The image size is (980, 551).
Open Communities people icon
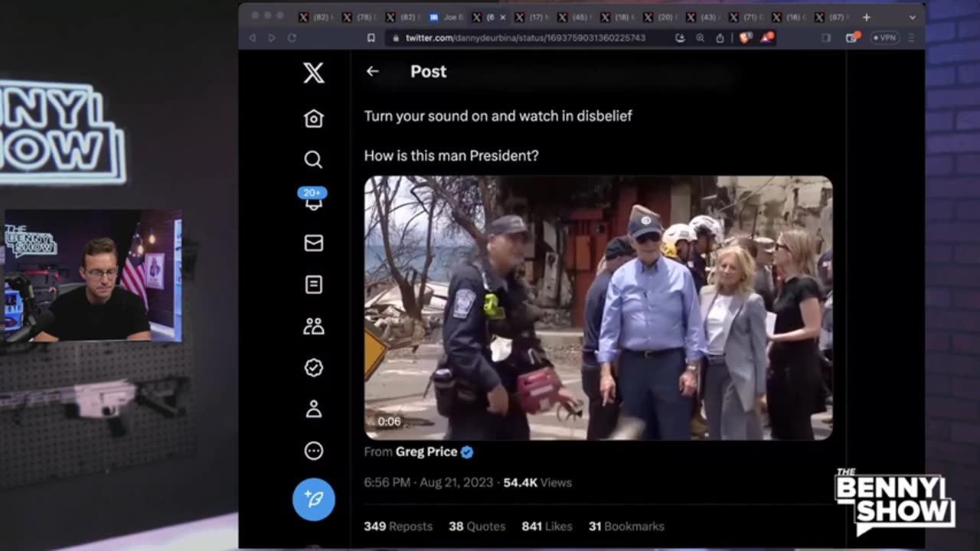[313, 327]
